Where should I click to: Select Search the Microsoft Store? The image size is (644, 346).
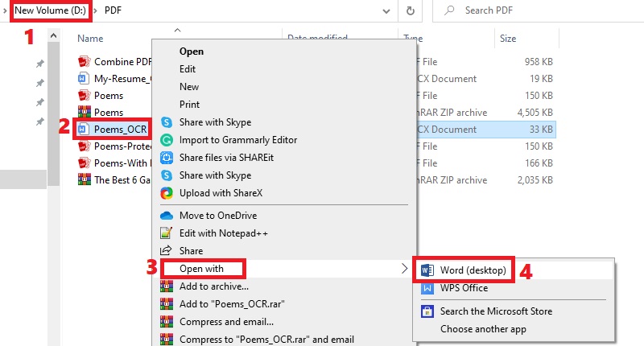tap(496, 311)
